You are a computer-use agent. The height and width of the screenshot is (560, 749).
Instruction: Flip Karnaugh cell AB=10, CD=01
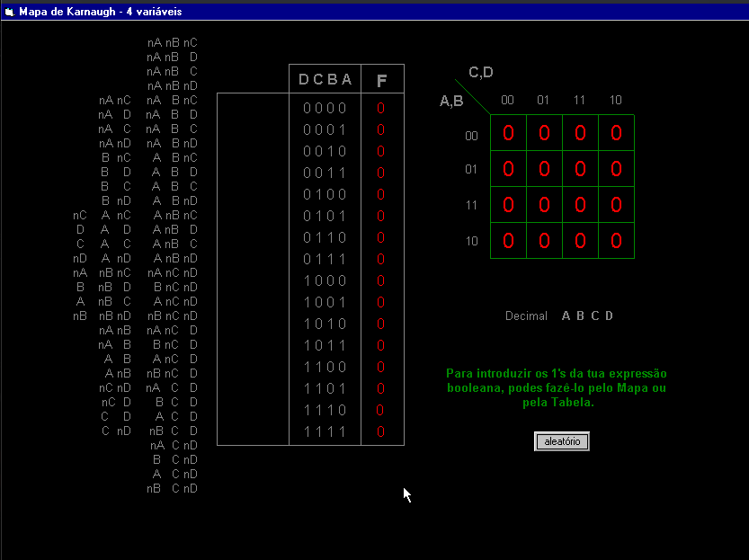click(x=544, y=241)
